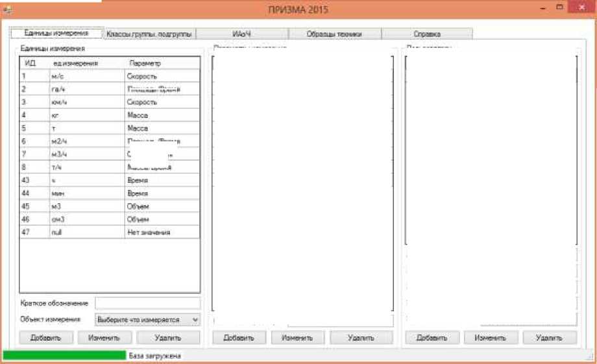Click «Изменить» in the middle panel

298,338
